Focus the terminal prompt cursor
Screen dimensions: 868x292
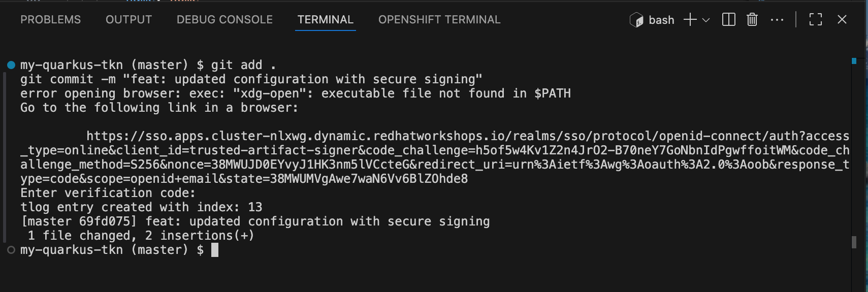tap(215, 250)
